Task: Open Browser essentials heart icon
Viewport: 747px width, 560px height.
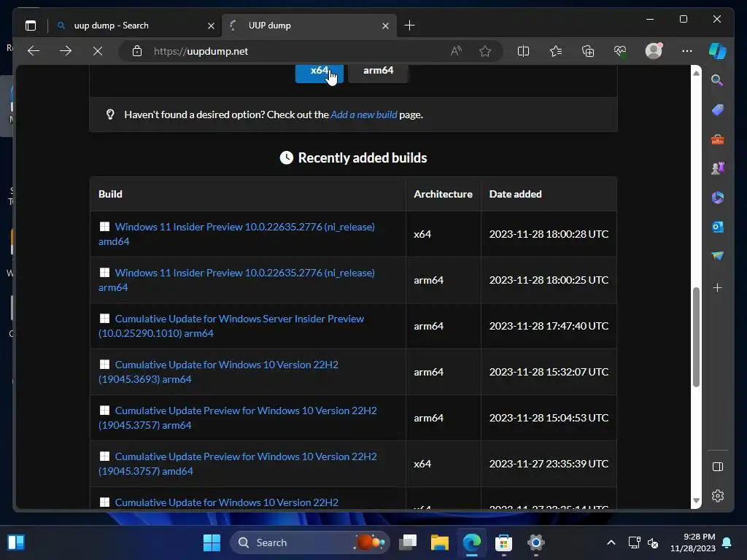Action: [x=620, y=51]
